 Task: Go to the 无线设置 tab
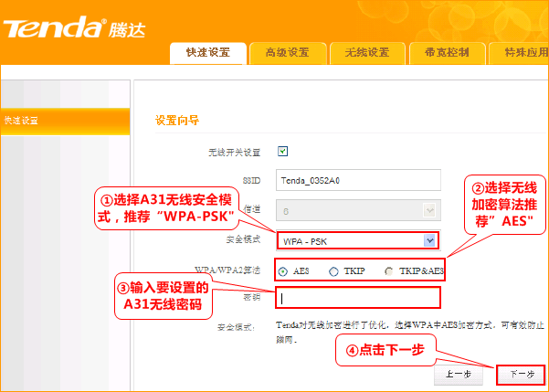point(360,53)
